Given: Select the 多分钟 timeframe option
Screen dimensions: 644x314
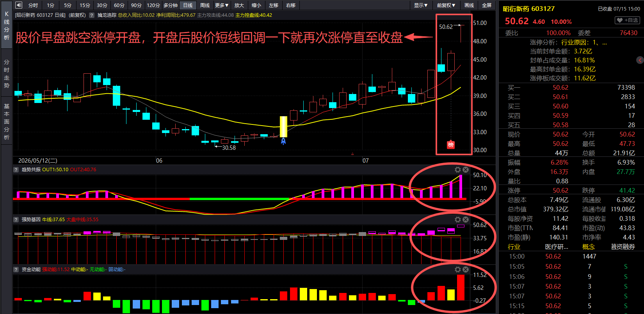Looking at the screenshot, I should (171, 5).
